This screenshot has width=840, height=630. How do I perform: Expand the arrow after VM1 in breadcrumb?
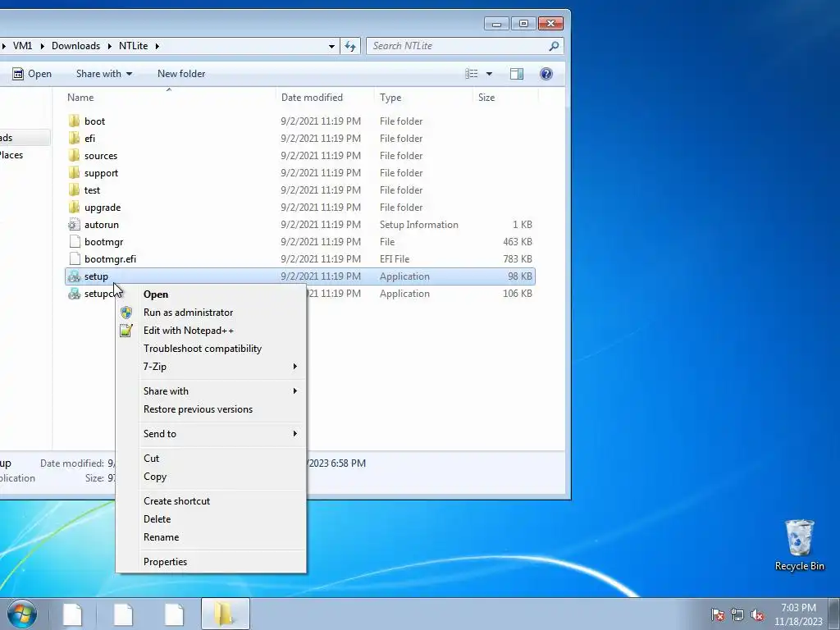pos(42,46)
